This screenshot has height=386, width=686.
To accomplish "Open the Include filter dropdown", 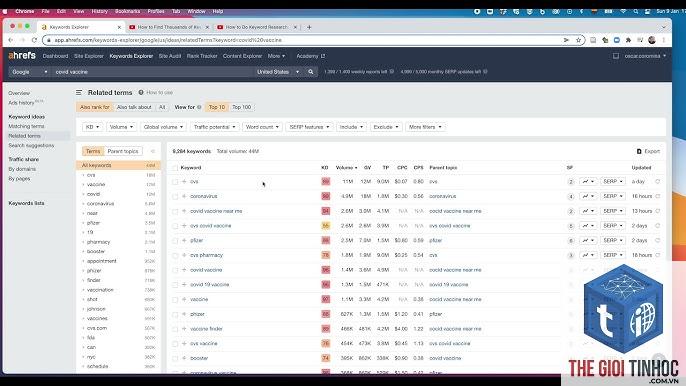I will (x=351, y=127).
